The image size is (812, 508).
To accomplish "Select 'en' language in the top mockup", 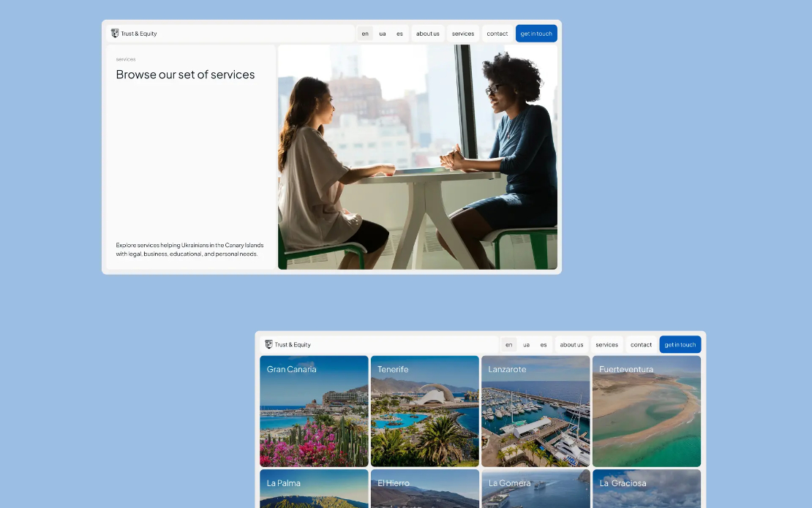I will pos(365,34).
